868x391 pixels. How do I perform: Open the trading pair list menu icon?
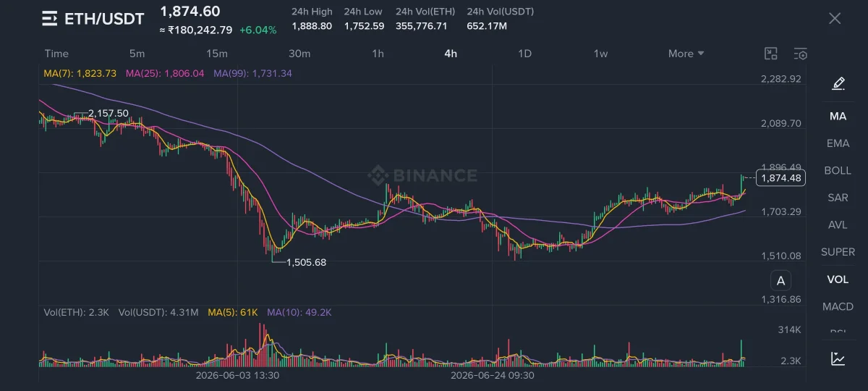pyautogui.click(x=49, y=19)
